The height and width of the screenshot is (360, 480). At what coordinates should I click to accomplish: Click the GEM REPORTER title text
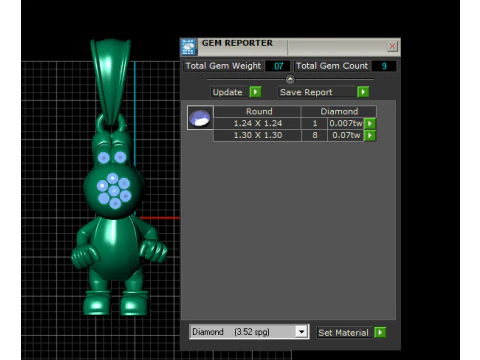(237, 43)
